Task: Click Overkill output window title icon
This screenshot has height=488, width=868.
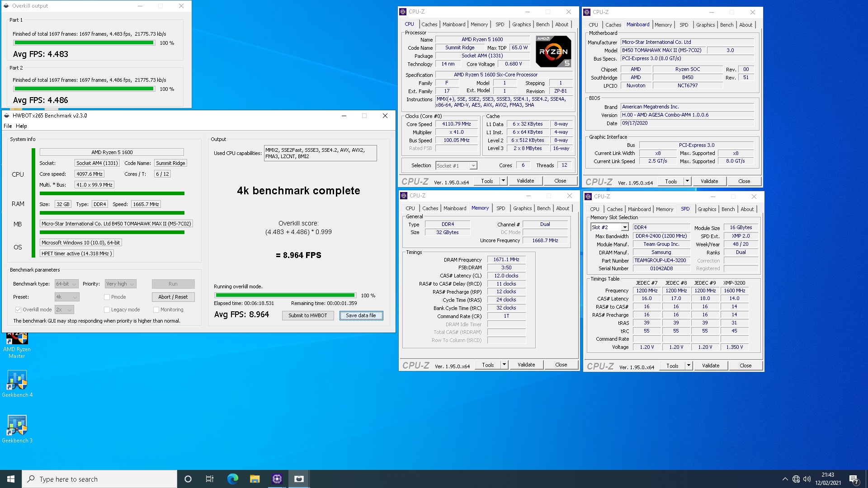Action: coord(6,6)
